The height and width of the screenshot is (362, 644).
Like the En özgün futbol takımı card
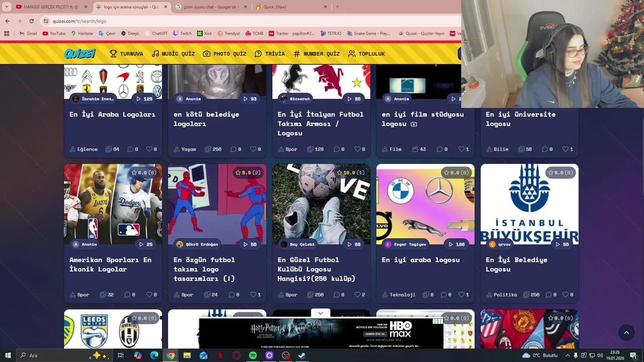256,295
